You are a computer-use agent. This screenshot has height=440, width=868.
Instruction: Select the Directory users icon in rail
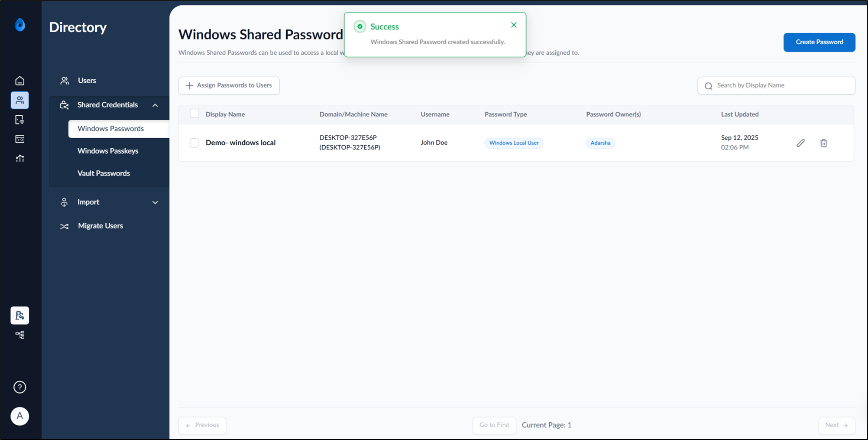coord(20,100)
